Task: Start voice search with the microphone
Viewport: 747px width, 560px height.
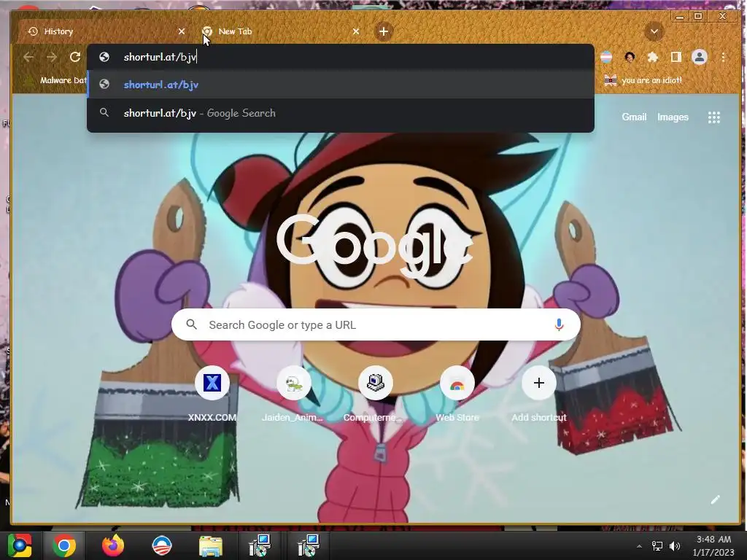Action: [x=560, y=324]
